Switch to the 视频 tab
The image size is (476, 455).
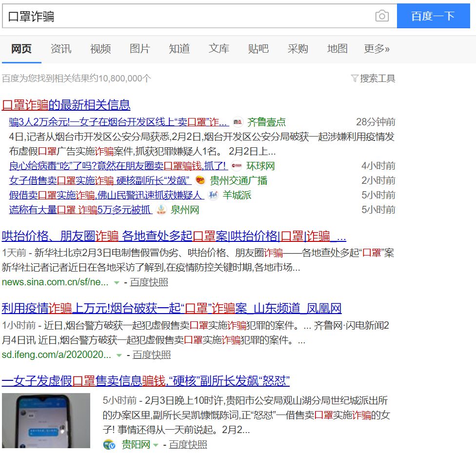point(100,49)
